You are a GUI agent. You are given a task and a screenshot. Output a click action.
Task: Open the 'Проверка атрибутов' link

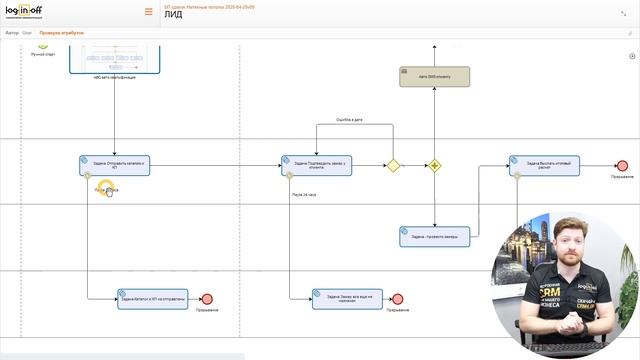[62, 33]
